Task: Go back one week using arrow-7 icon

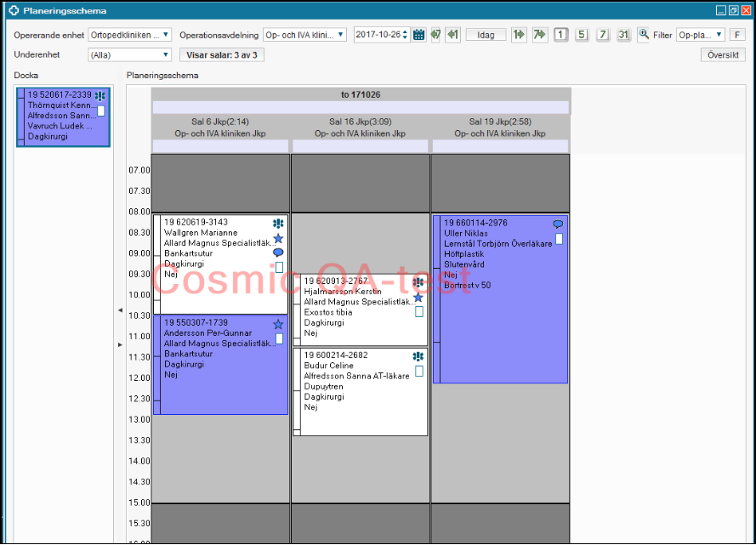Action: (x=435, y=35)
